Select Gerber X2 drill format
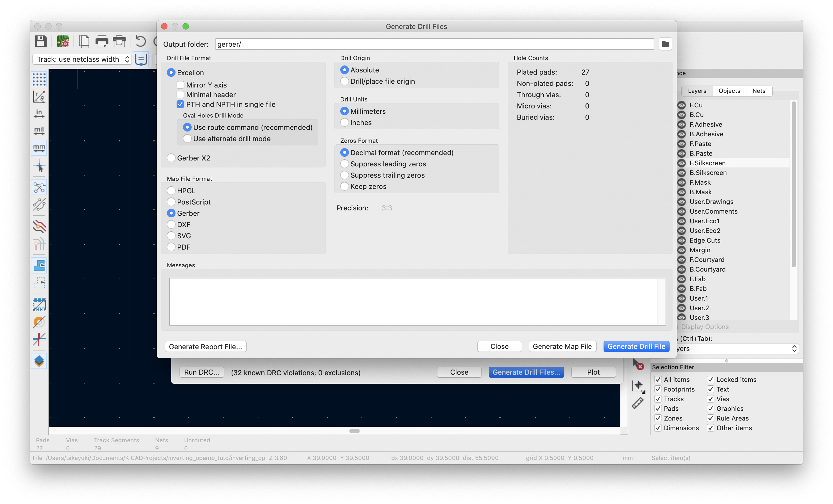The height and width of the screenshot is (504, 833). pyautogui.click(x=171, y=158)
